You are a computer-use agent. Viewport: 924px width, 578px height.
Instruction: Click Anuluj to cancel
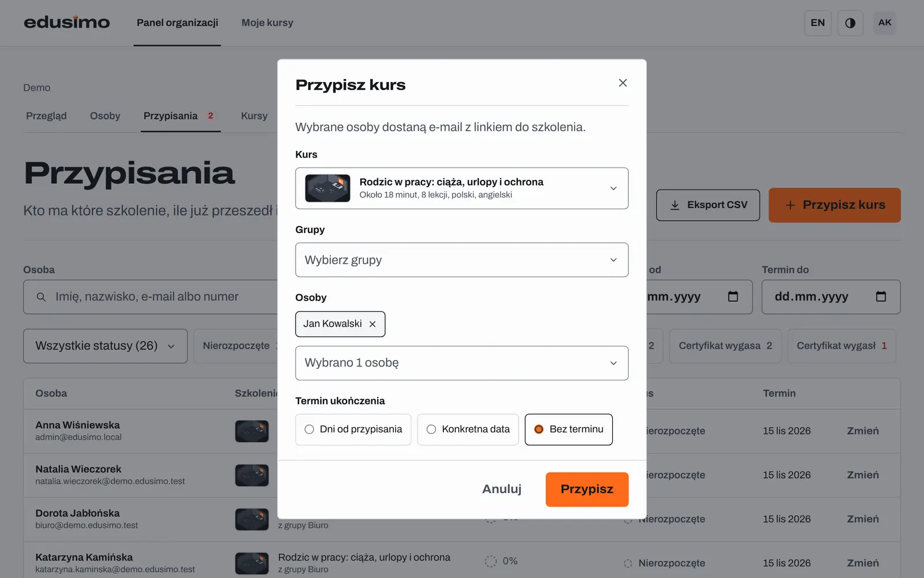pos(502,490)
